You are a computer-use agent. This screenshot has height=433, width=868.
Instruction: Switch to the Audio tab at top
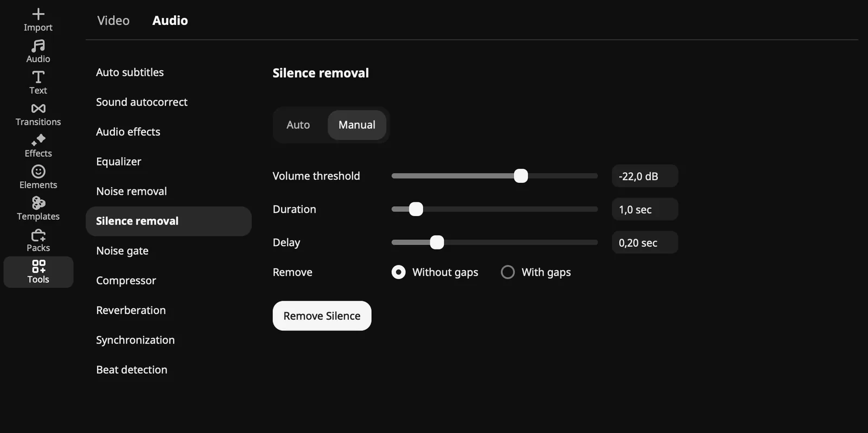click(x=170, y=21)
